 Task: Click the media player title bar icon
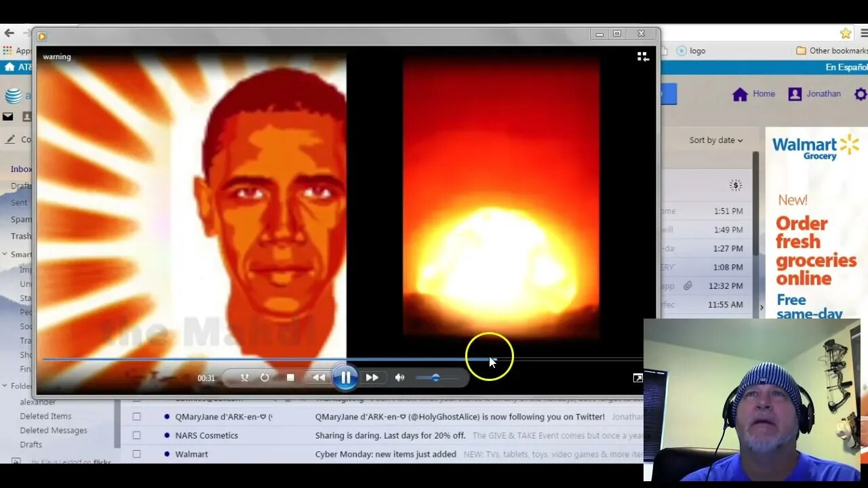click(42, 36)
